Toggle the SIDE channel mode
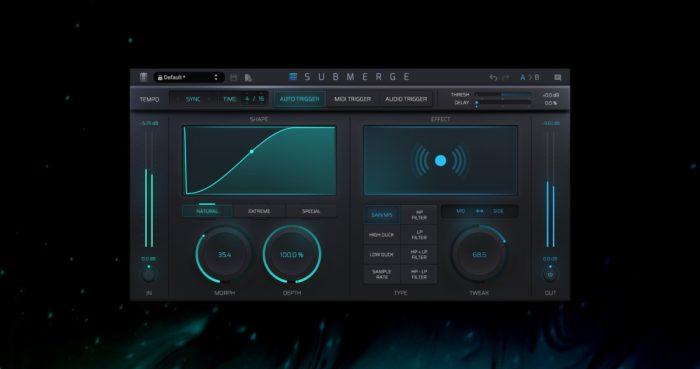Screen dimensions: 700x369 498,211
